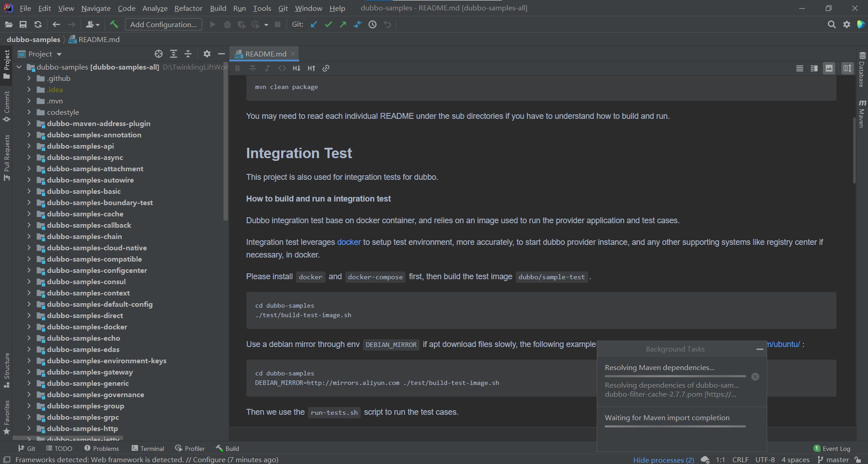868x464 pixels.
Task: Expand dubbo-samples-docker module
Action: point(29,327)
